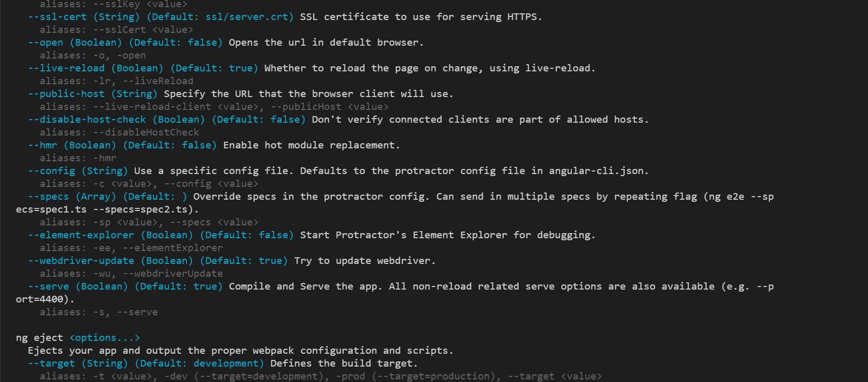868x382 pixels.
Task: Click the --specs (Array) option flag
Action: tap(72, 197)
